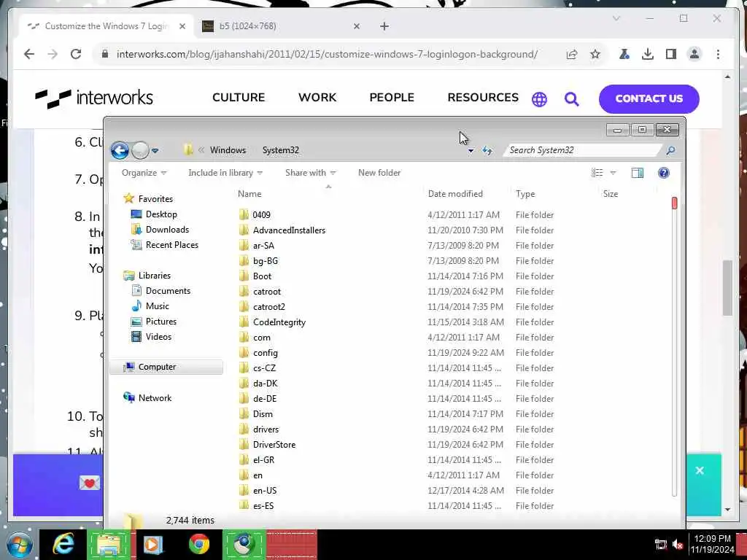This screenshot has height=560, width=747.
Task: Click the Explorer file list vertical scrollbar
Action: click(x=674, y=346)
